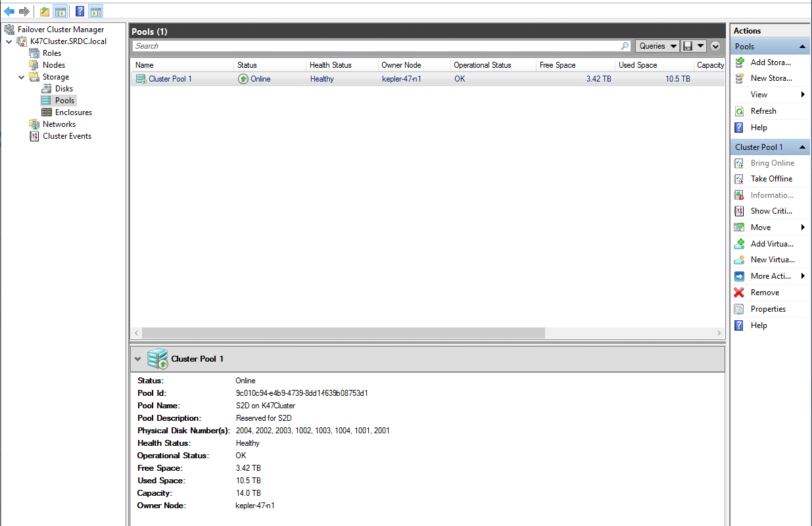Click the Save query disk icon
This screenshot has height=526, width=812.
tap(688, 46)
